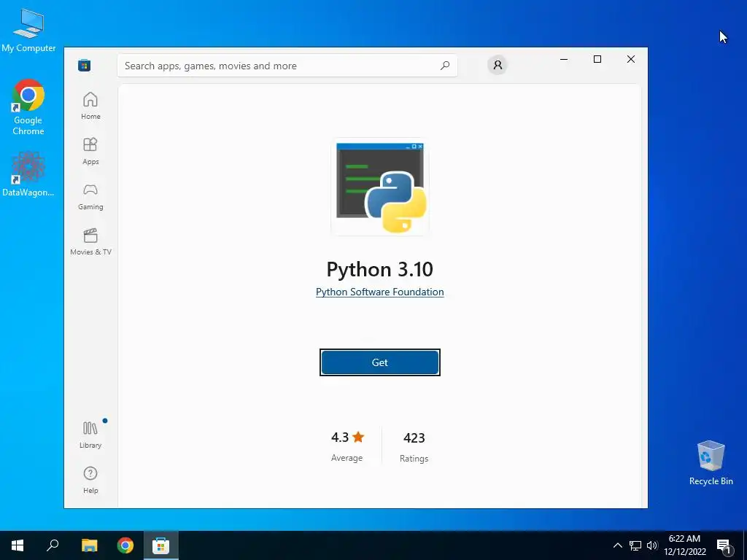Click the Microsoft Store logo icon

point(85,65)
